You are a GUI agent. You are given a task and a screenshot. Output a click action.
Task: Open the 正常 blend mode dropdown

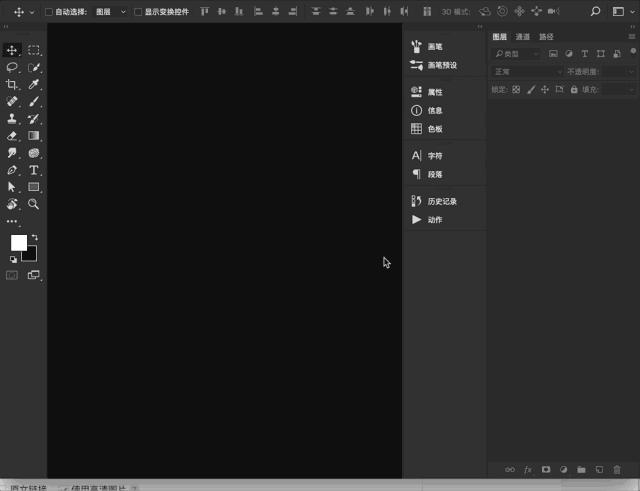(x=527, y=72)
